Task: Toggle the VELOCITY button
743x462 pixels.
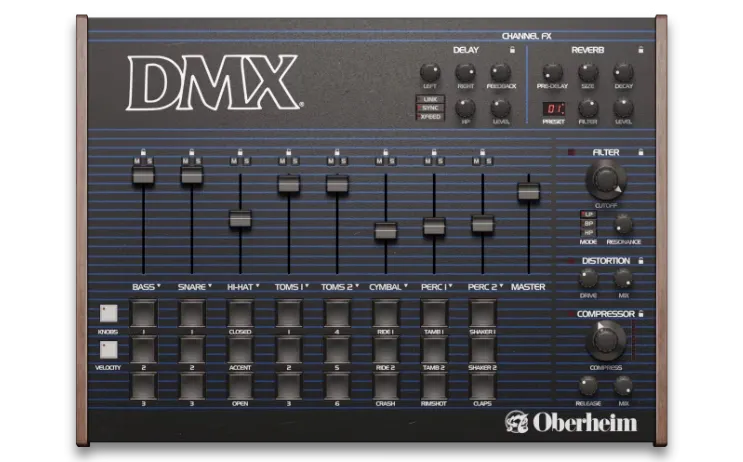Action: pyautogui.click(x=109, y=350)
